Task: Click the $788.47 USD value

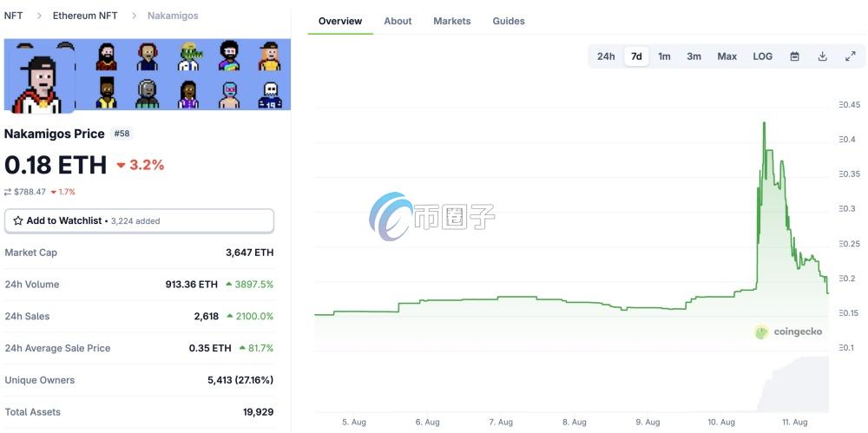Action: click(x=30, y=192)
